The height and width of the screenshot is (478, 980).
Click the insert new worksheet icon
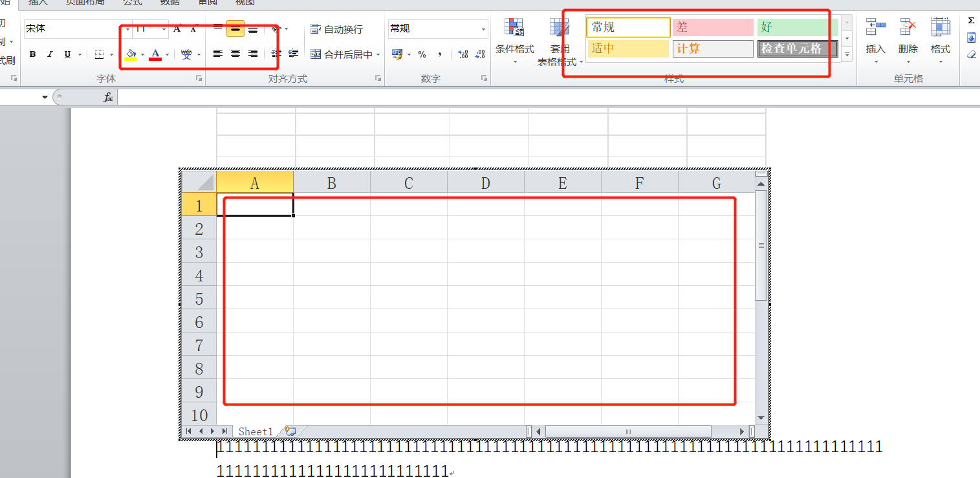tap(290, 431)
